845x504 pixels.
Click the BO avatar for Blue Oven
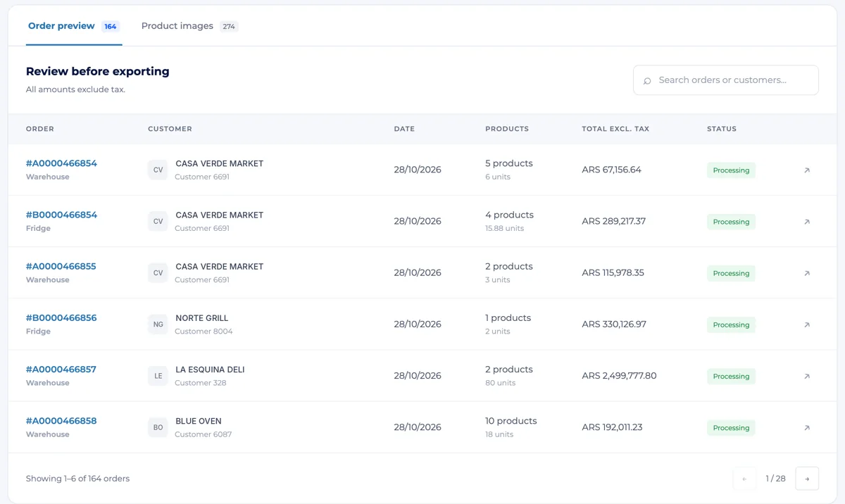pyautogui.click(x=158, y=427)
